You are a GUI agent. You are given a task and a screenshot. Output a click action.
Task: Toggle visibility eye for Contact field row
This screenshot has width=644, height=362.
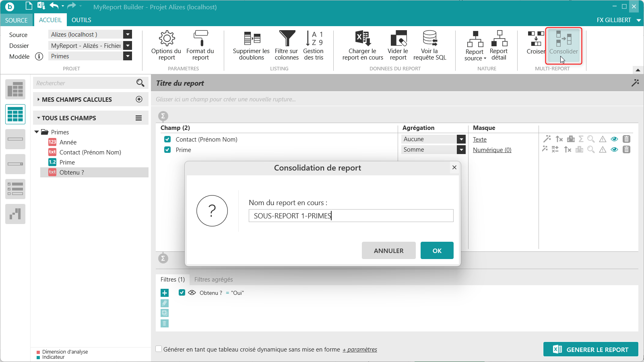[614, 139]
